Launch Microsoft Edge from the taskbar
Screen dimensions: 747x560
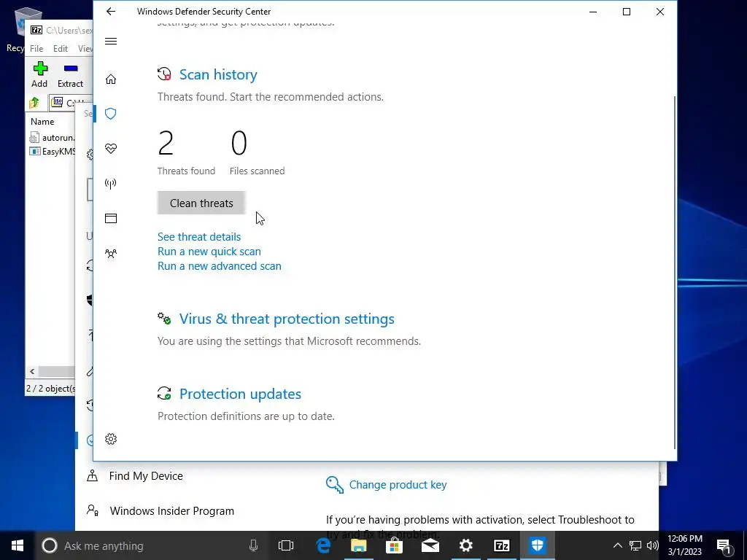(x=323, y=545)
